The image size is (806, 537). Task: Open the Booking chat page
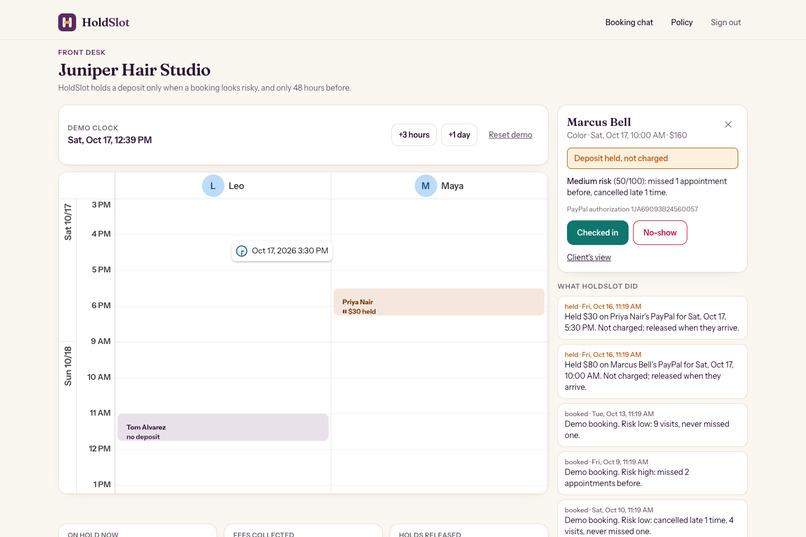click(629, 22)
